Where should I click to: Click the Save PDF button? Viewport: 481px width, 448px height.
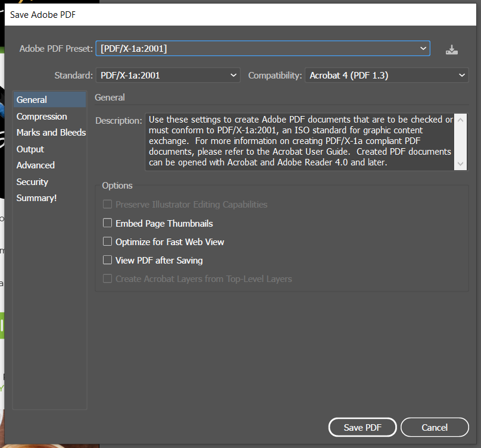363,427
